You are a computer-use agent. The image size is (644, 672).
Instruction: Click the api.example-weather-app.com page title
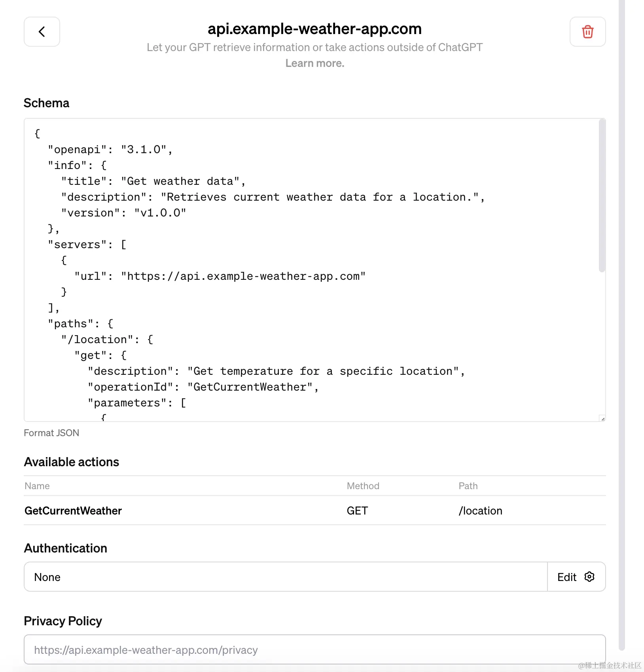point(314,29)
